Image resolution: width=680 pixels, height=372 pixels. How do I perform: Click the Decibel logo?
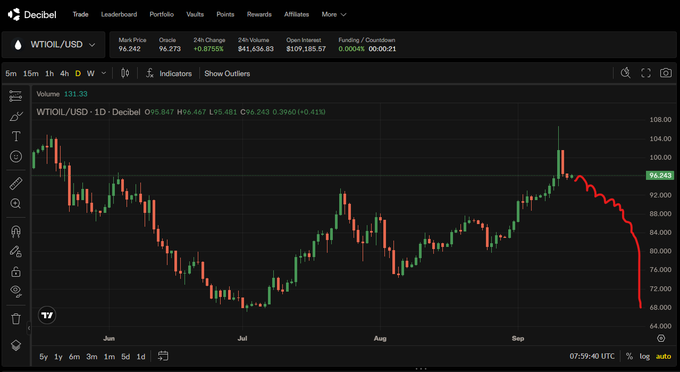[32, 14]
